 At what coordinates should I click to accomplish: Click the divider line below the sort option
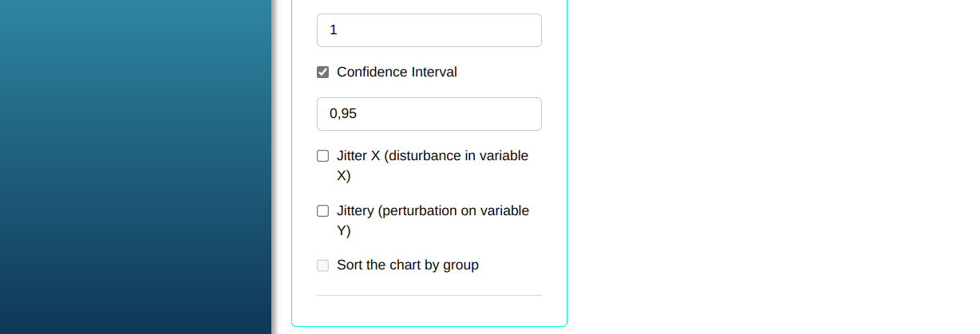tap(429, 296)
